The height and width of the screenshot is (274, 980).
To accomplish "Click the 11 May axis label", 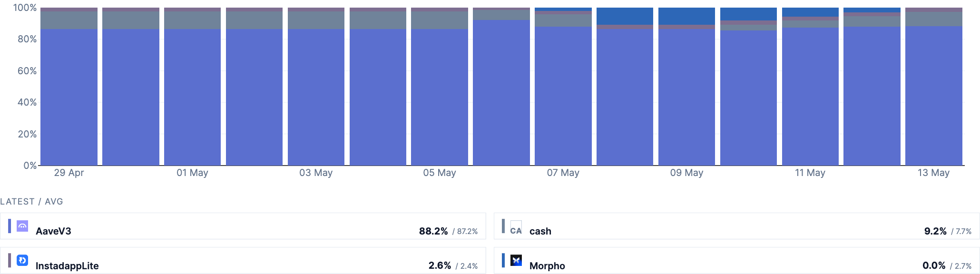I will (x=810, y=173).
